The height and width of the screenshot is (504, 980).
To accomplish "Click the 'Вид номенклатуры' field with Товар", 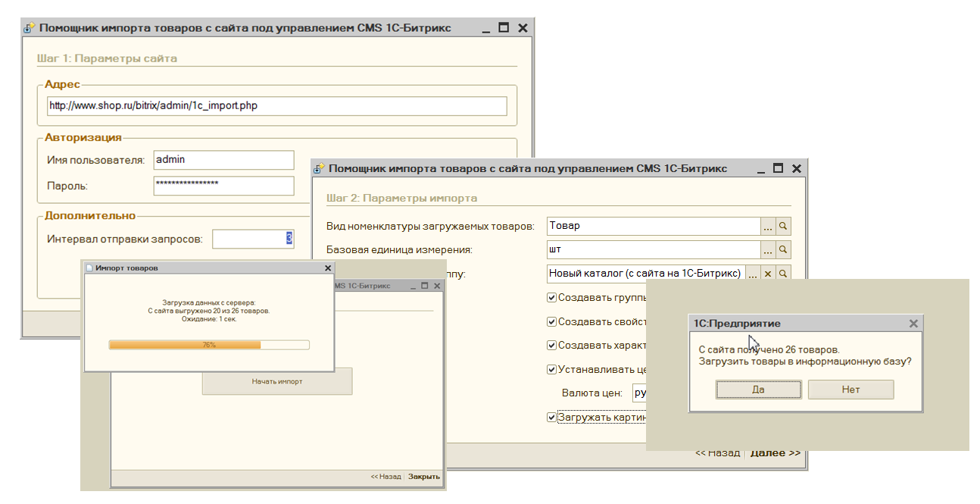I will tap(653, 226).
